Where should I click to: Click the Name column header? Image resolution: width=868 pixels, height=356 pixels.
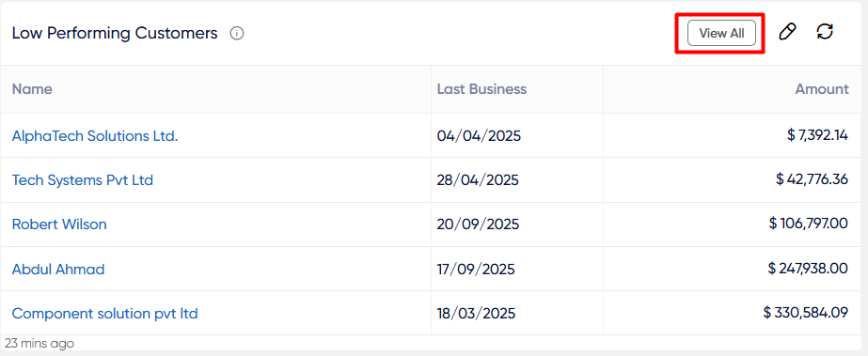tap(32, 89)
